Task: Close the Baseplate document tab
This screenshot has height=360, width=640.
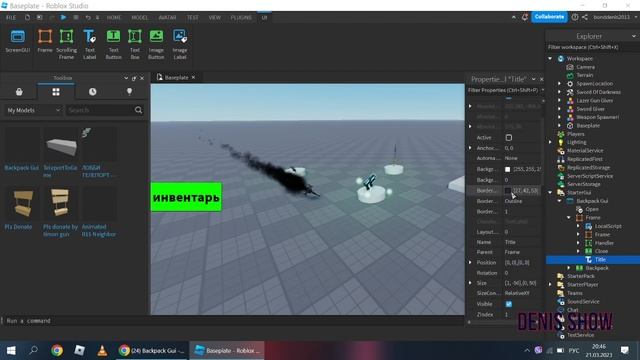Action: coord(193,77)
